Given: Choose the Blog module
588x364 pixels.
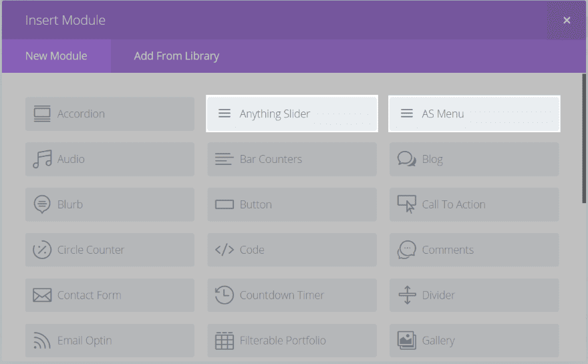Looking at the screenshot, I should point(474,160).
